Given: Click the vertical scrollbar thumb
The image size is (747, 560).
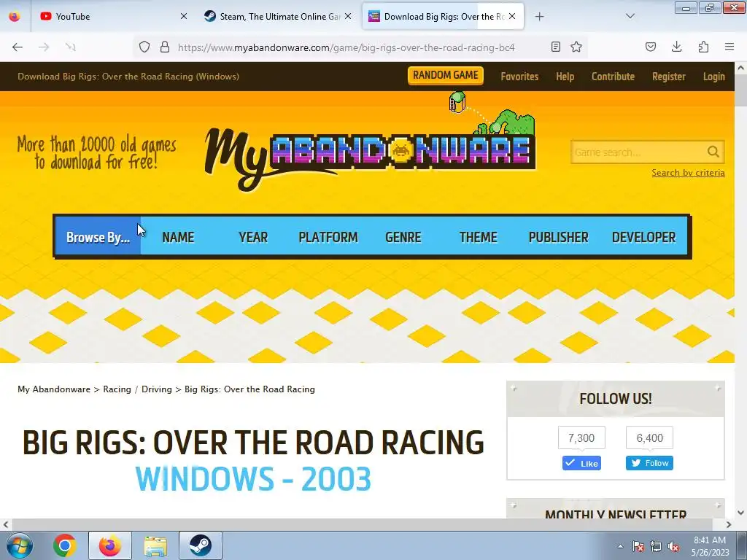Looking at the screenshot, I should click(741, 90).
